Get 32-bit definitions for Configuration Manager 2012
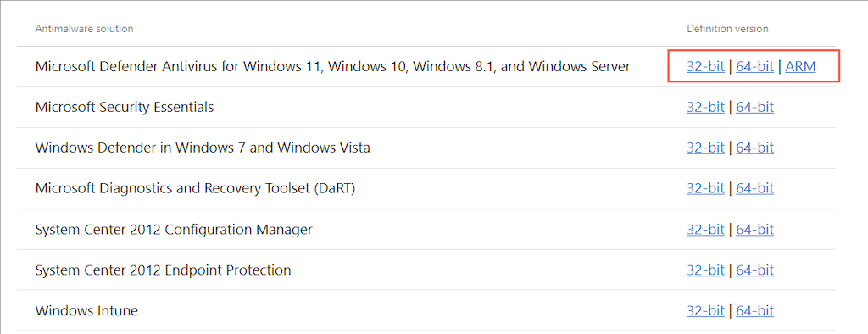Viewport: 868px width, 334px height. 705,230
